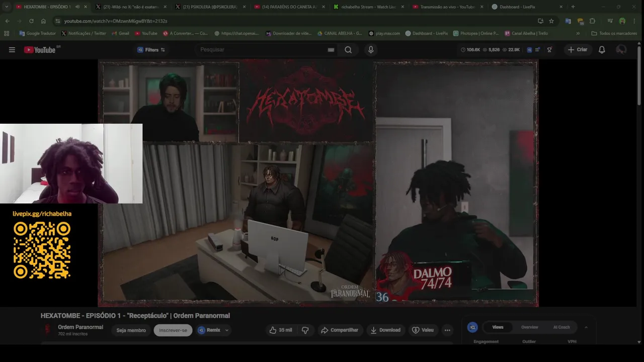The image size is (644, 362).
Task: Open the play.max.com bookmark
Action: tap(384, 33)
